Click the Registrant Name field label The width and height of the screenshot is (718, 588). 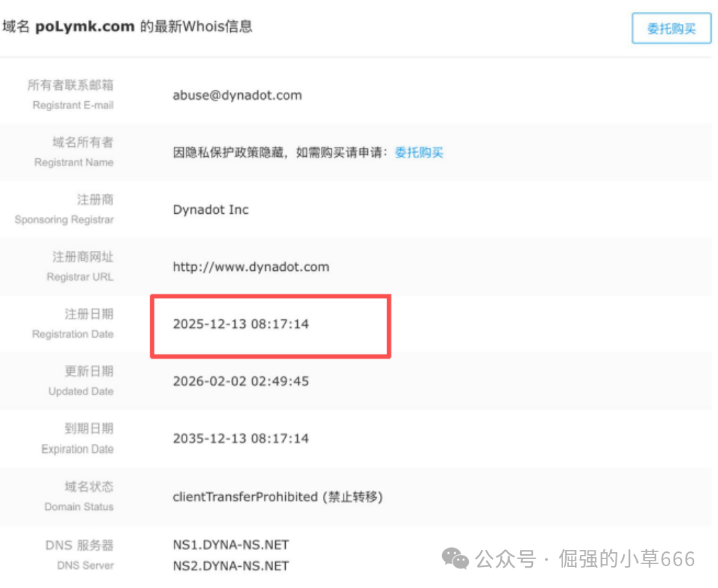(x=74, y=162)
